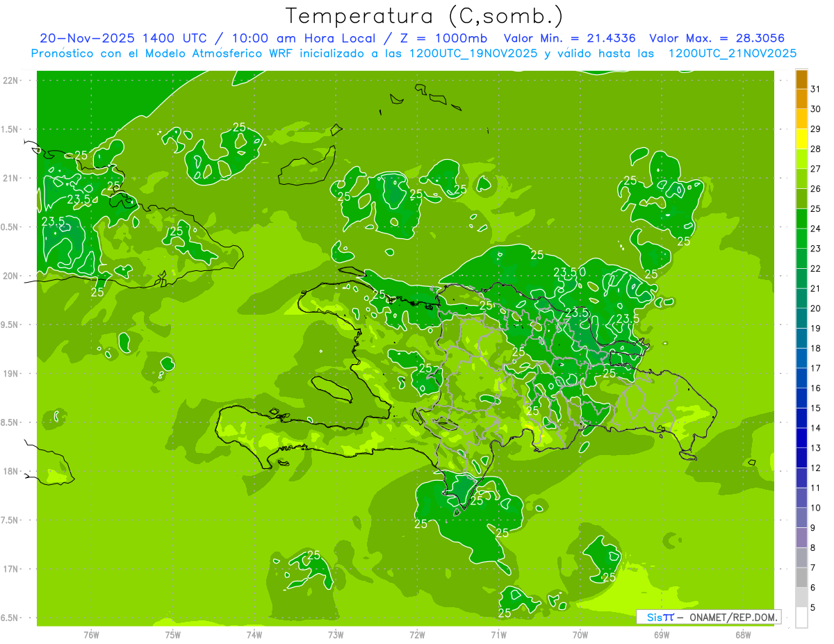Click the yellow legend band between 28 and 29
Image resolution: width=834 pixels, height=644 pixels.
pos(801,140)
